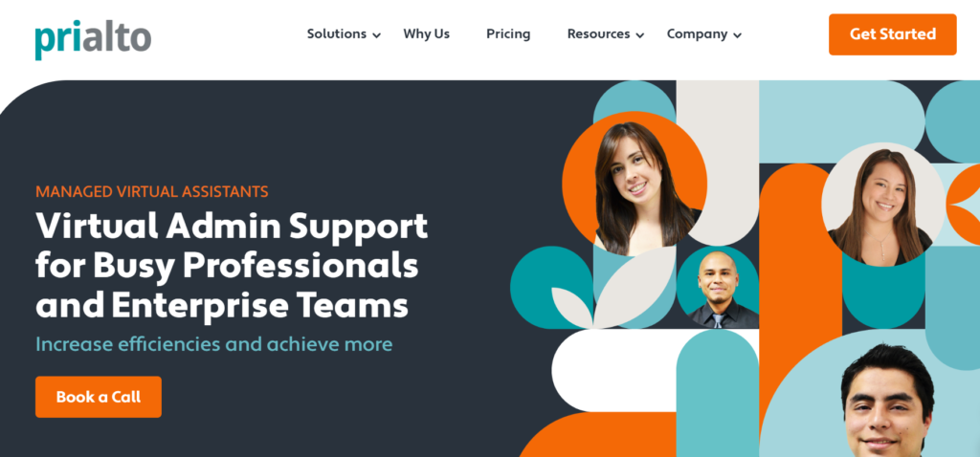Click the Managed Virtual Assistants orange label
The image size is (980, 457).
(x=152, y=191)
